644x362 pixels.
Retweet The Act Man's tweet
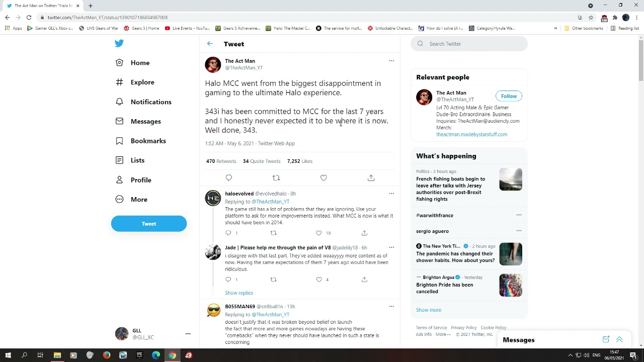[276, 178]
